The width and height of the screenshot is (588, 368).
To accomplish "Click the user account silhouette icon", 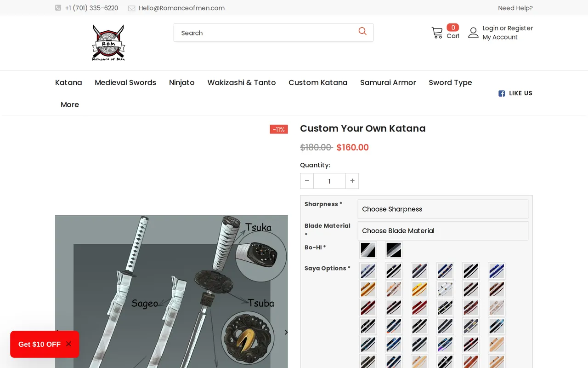I will click(x=473, y=33).
